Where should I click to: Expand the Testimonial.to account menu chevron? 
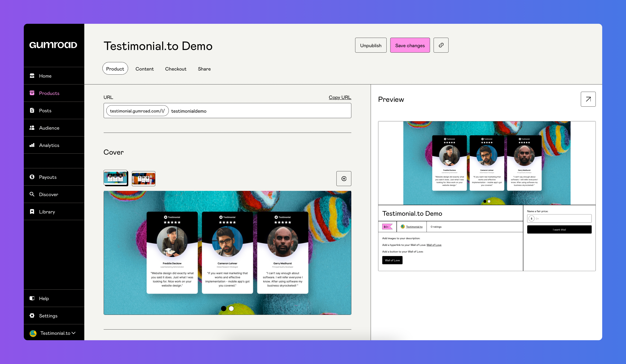point(74,333)
